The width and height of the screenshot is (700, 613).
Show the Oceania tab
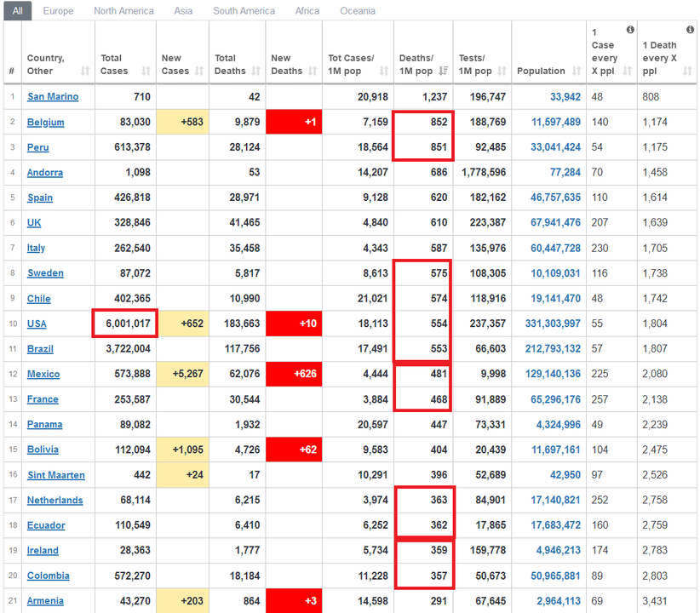[356, 11]
